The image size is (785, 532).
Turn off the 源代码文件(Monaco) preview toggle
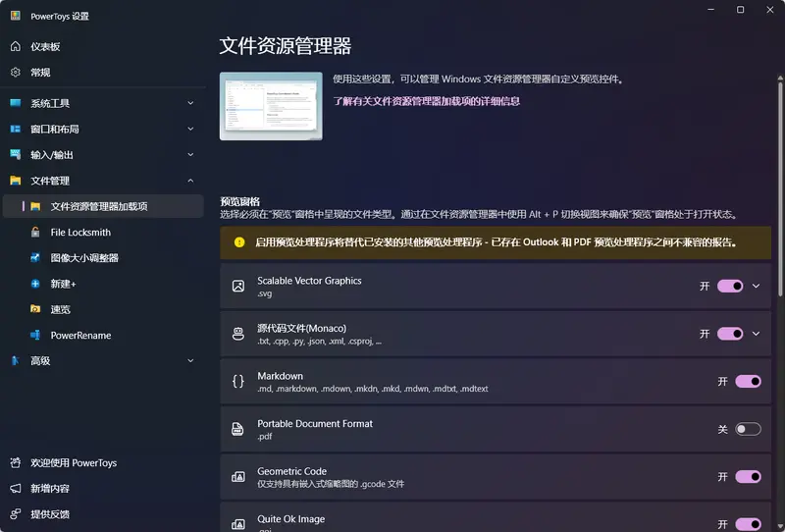[730, 334]
